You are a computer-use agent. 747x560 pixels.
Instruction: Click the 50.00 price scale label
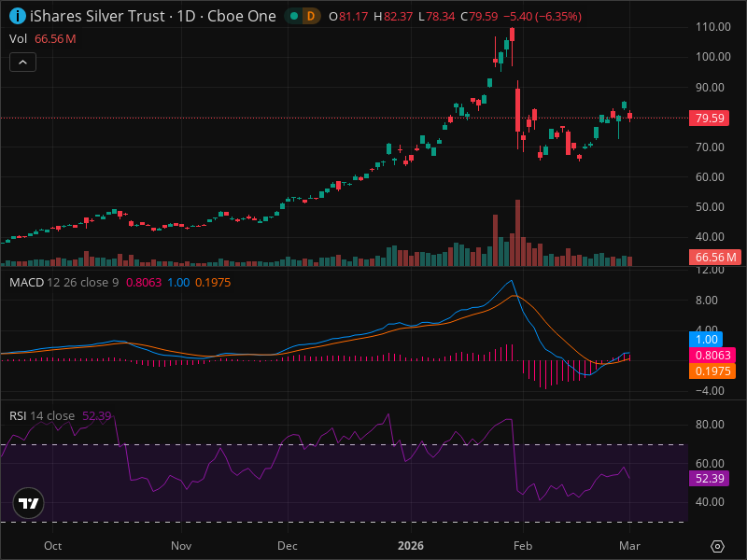[x=710, y=206]
